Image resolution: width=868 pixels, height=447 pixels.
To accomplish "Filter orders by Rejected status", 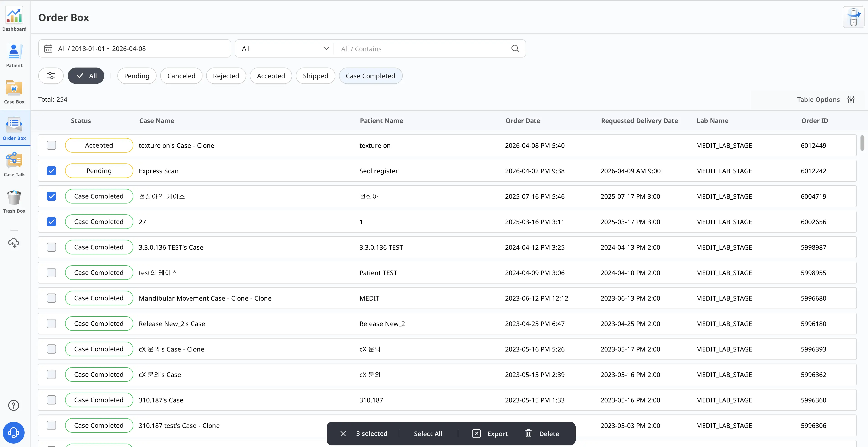I will pos(226,76).
